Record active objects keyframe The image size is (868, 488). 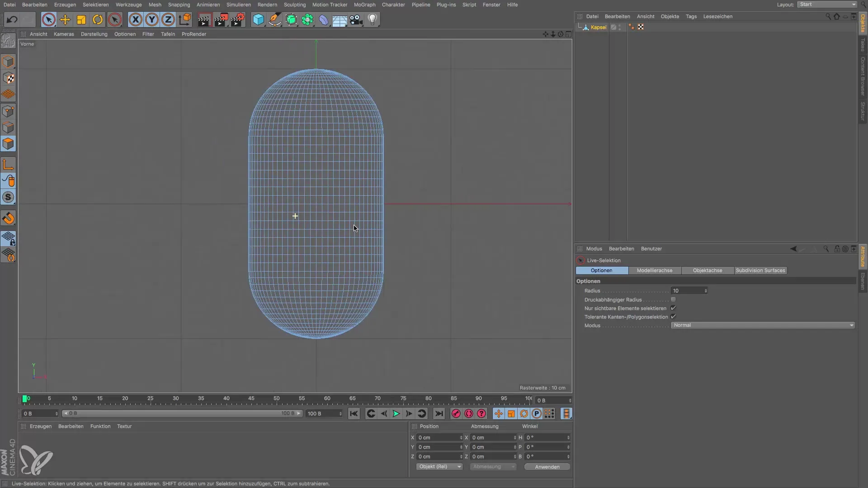click(x=456, y=413)
